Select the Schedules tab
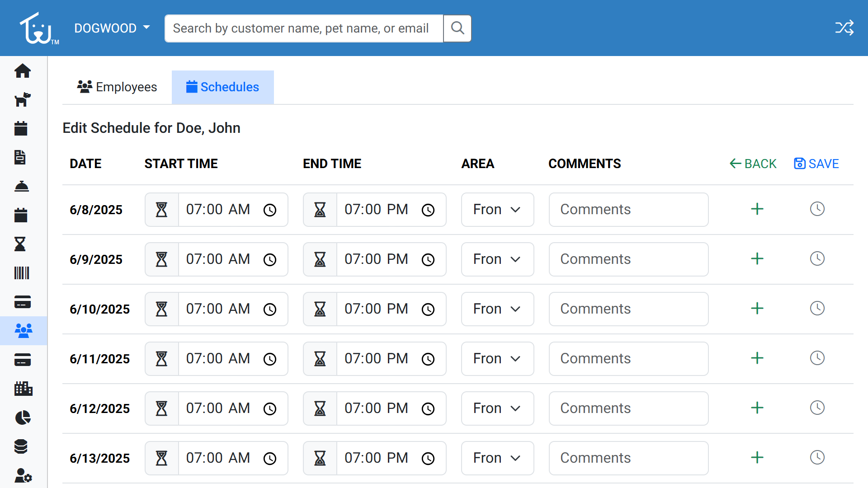The image size is (868, 488). click(x=222, y=87)
